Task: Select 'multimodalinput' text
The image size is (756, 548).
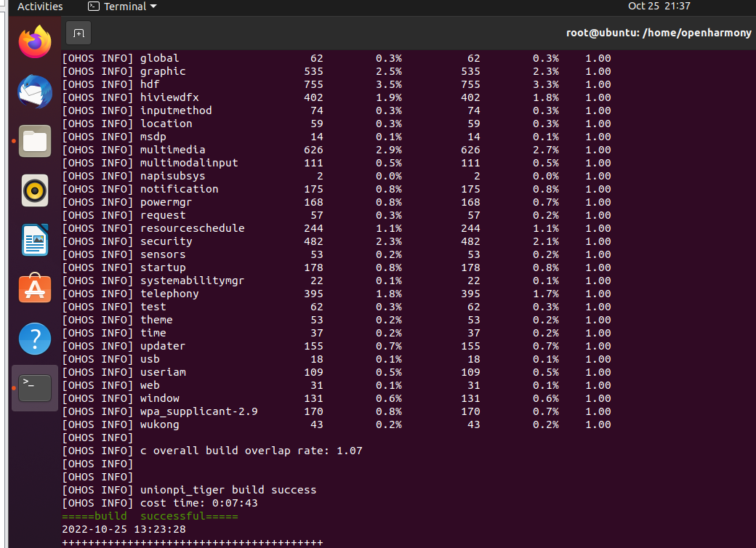Action: pyautogui.click(x=189, y=163)
